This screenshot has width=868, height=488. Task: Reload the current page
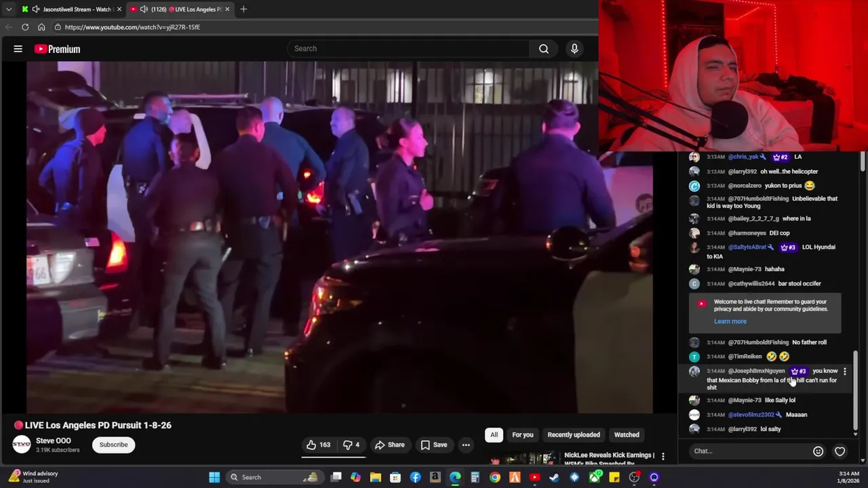click(25, 27)
